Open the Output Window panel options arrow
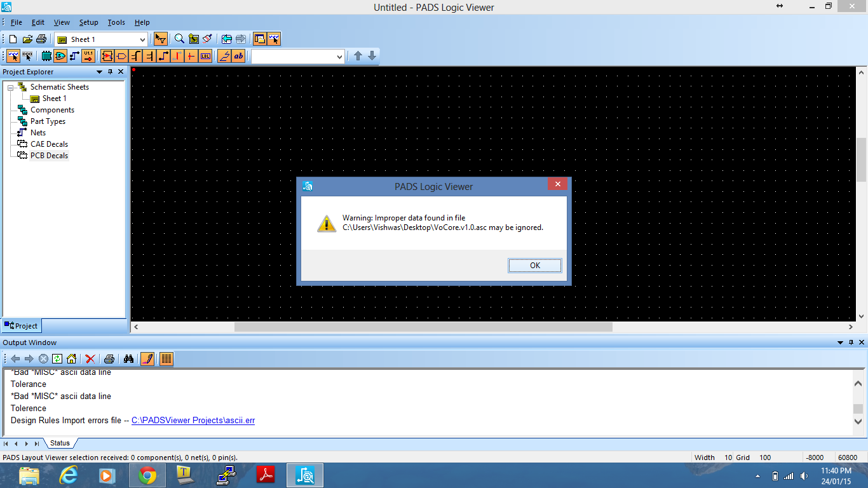 840,342
